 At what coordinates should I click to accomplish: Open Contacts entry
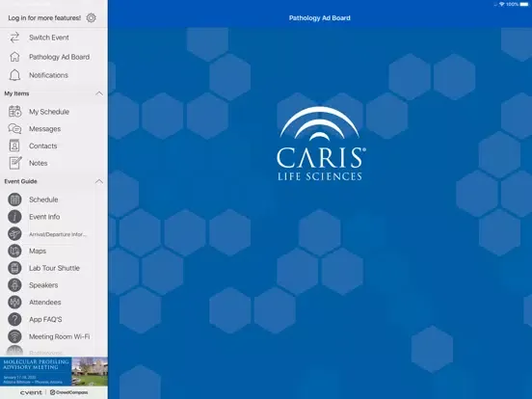click(43, 146)
